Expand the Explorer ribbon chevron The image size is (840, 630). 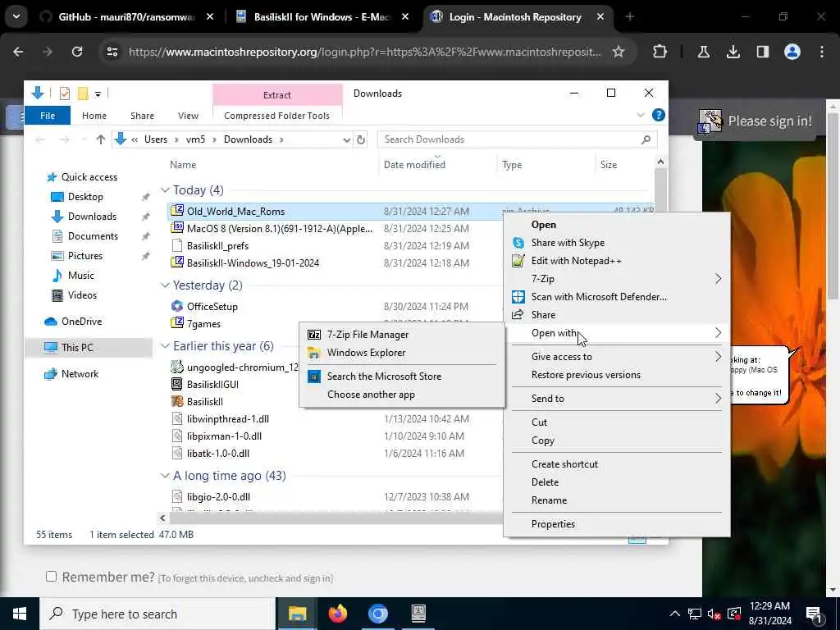(641, 115)
